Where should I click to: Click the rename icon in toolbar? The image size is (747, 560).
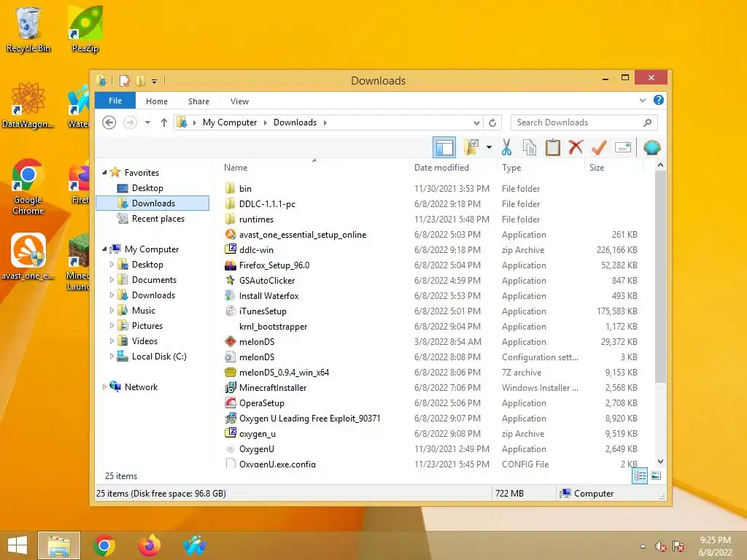coord(623,147)
